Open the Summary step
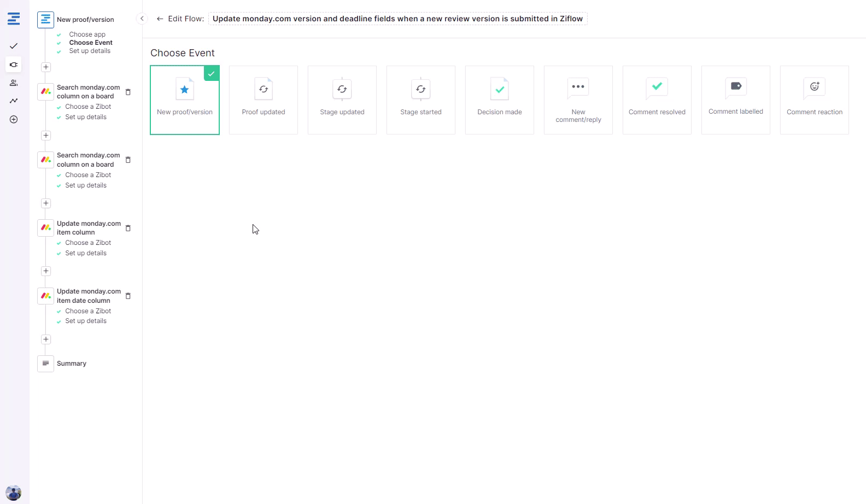 click(71, 364)
